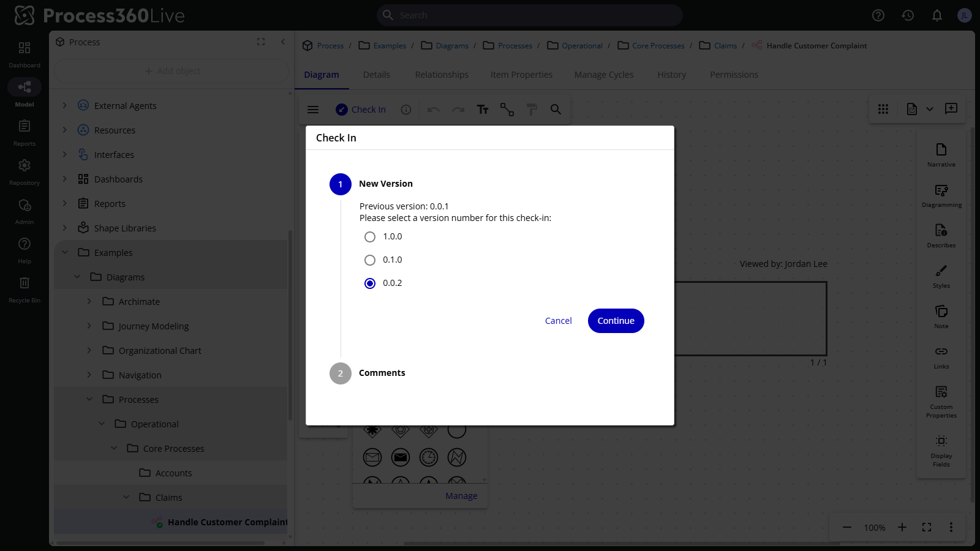Expand Shape Libraries tree node
This screenshot has height=551, width=980.
coord(65,228)
